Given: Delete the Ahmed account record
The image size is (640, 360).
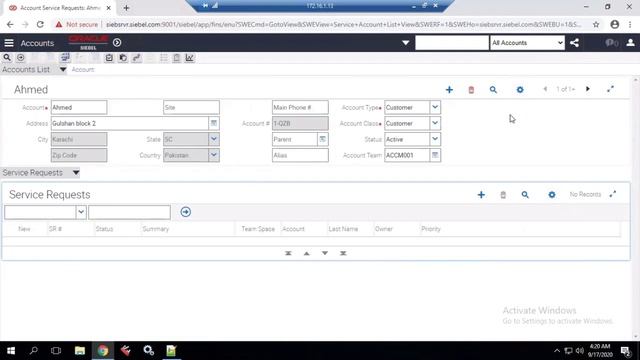Looking at the screenshot, I should point(471,89).
